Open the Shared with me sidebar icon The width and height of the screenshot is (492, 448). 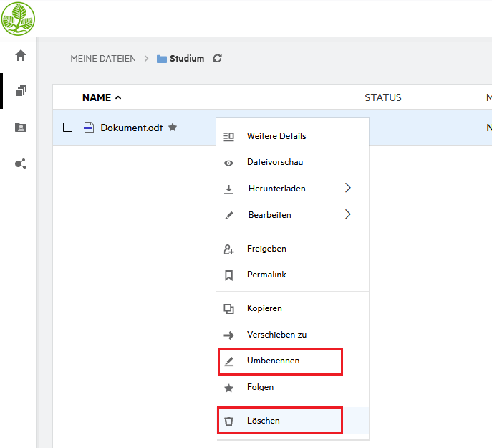[21, 128]
